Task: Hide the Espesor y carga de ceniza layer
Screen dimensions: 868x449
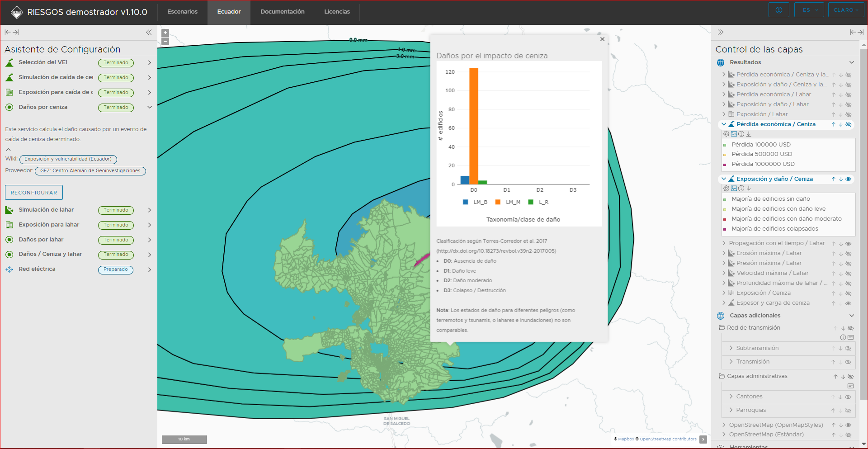Action: tap(849, 303)
